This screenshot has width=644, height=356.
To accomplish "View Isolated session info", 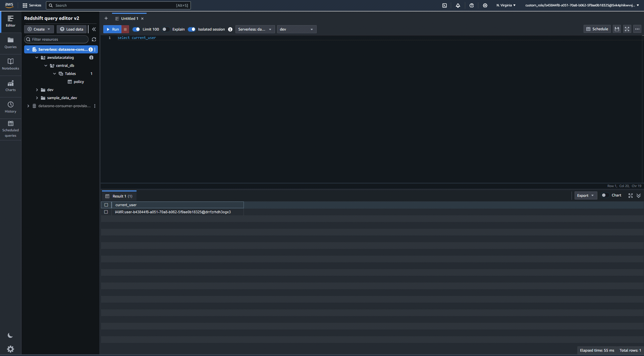I will pyautogui.click(x=230, y=29).
